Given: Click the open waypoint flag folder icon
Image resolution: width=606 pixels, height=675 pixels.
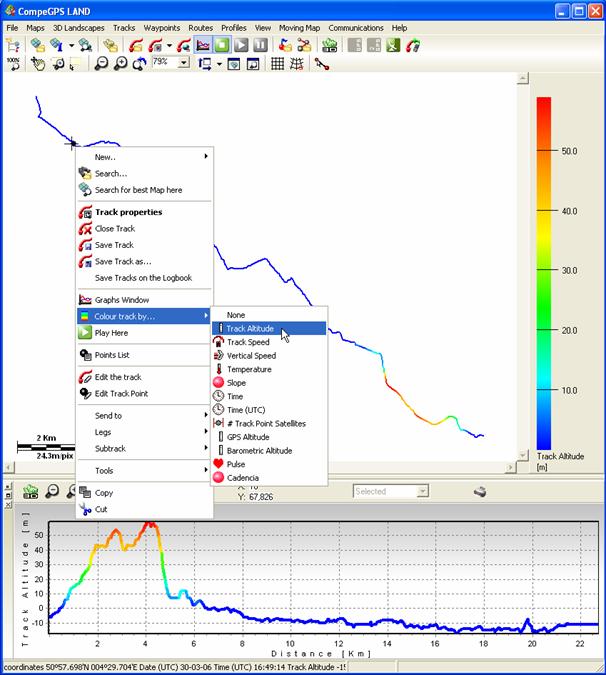Looking at the screenshot, I should [285, 45].
